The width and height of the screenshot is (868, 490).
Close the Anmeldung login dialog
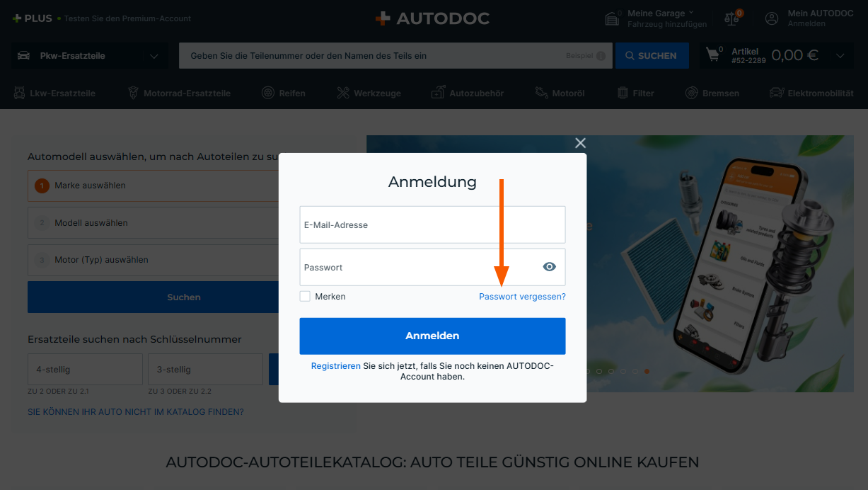[x=580, y=143]
